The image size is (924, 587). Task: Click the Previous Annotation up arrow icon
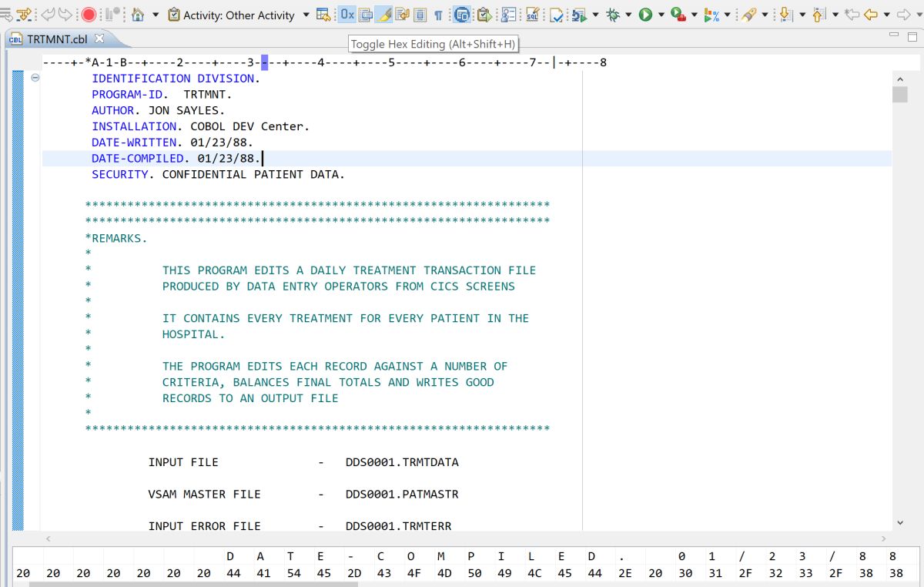coord(819,15)
